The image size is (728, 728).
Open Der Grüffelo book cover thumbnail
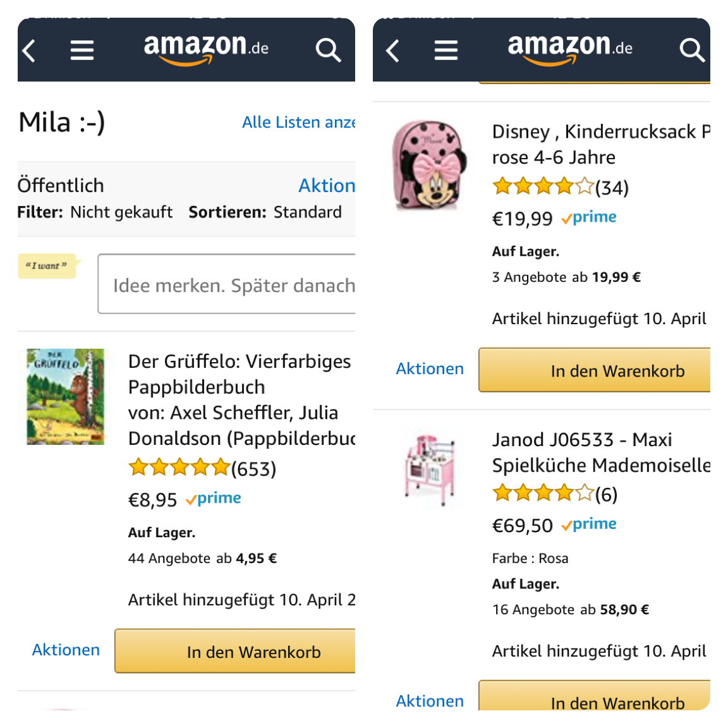66,396
